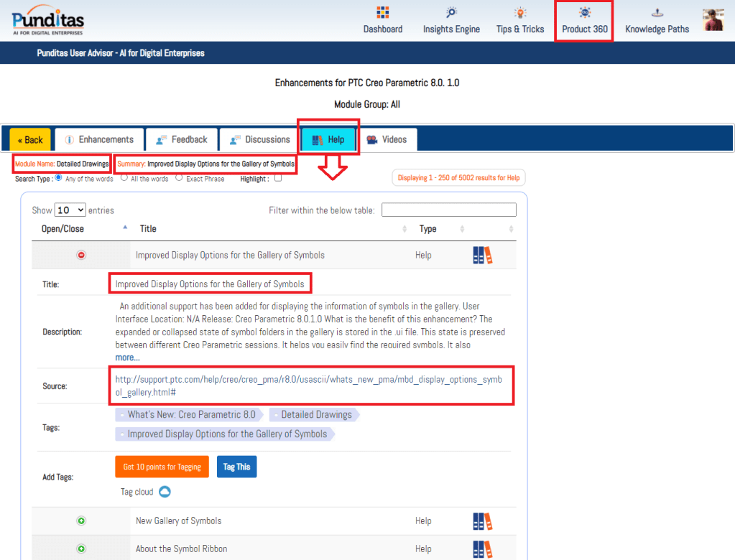
Task: Expand the New Gallery of Symbols row
Action: 81,521
